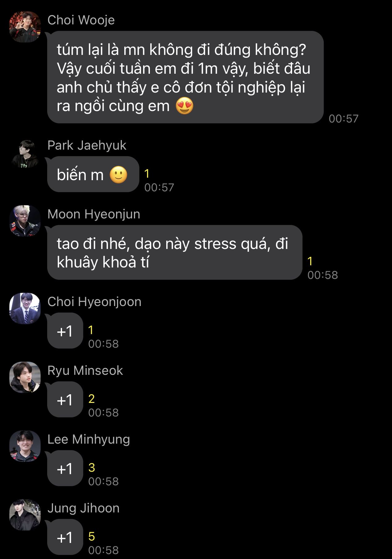Tap Park Jaehyuk's profile picture

coord(25,154)
